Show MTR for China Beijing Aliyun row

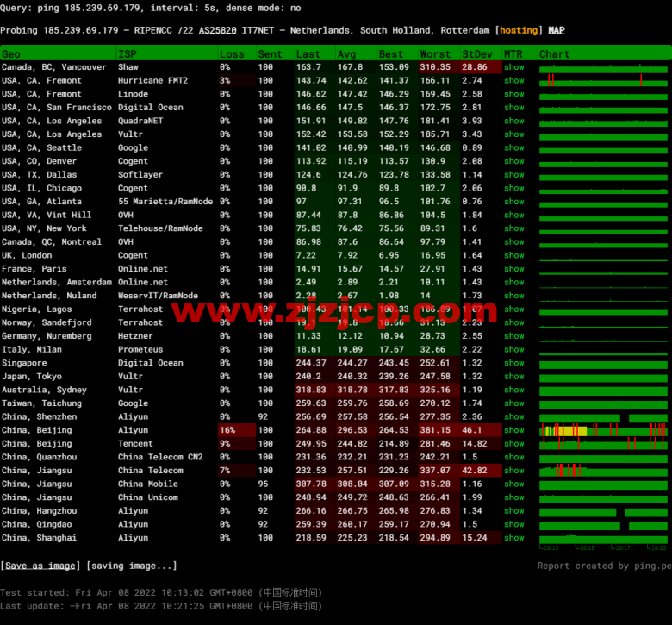pyautogui.click(x=514, y=430)
